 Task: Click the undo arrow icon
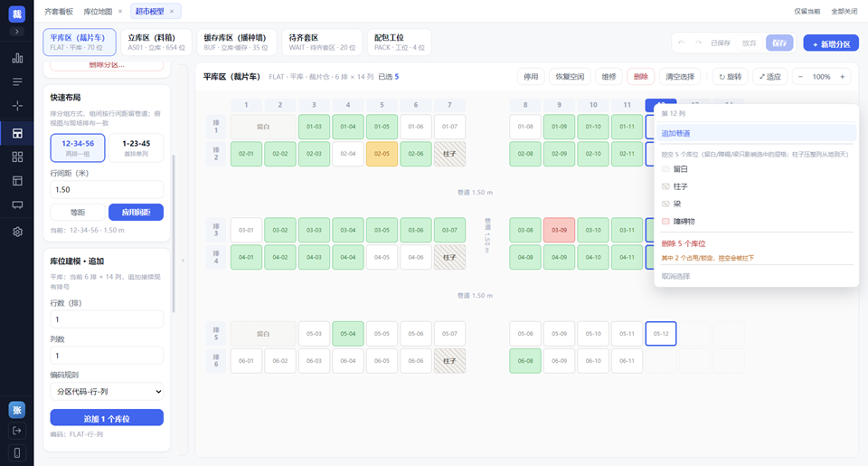682,43
